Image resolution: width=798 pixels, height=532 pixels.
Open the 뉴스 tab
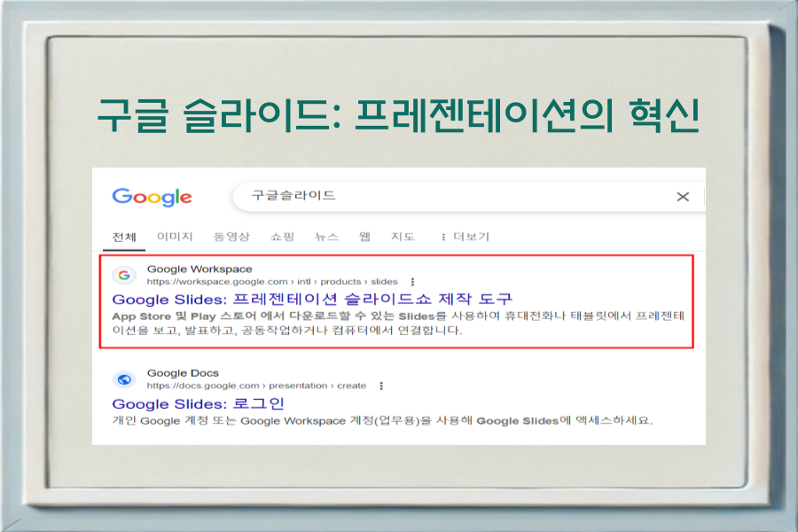coord(326,236)
